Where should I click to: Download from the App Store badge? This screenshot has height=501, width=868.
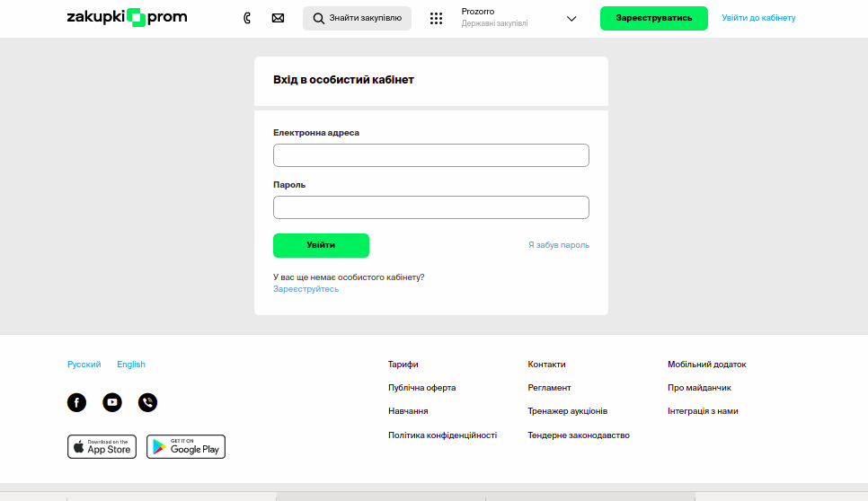102,446
